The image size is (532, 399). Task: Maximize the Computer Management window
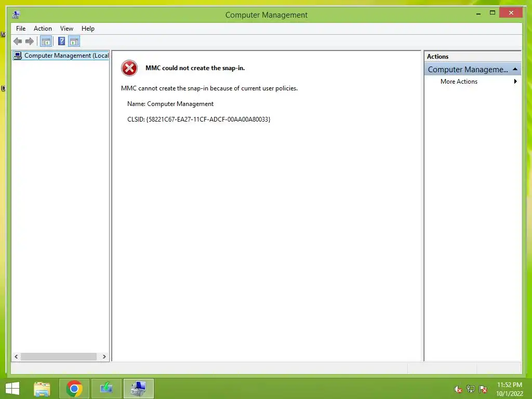click(x=493, y=13)
